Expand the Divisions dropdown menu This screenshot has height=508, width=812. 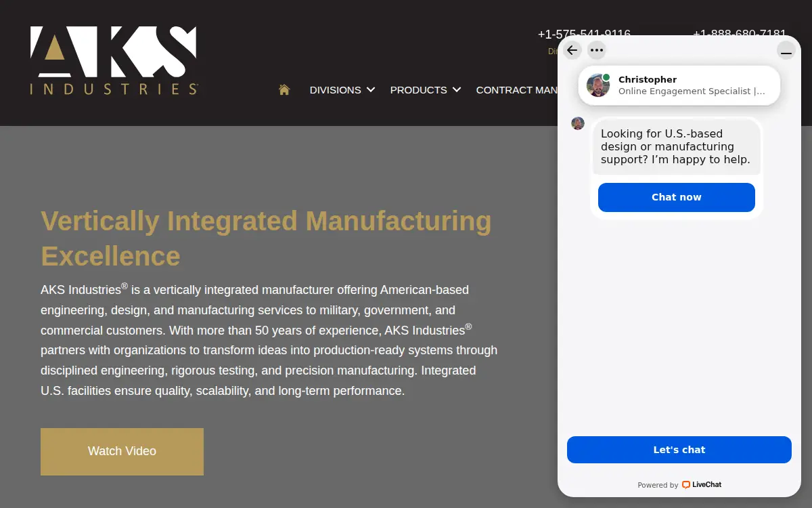coord(342,89)
